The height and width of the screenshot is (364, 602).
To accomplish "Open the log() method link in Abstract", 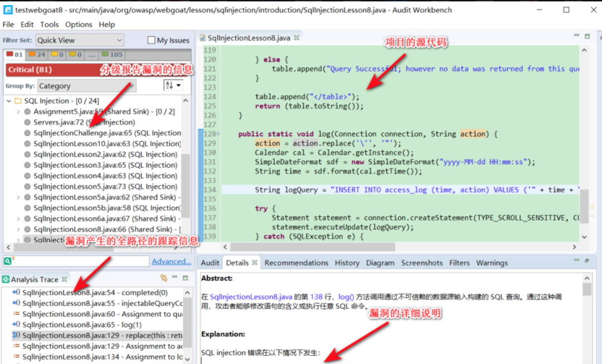I will click(x=346, y=297).
